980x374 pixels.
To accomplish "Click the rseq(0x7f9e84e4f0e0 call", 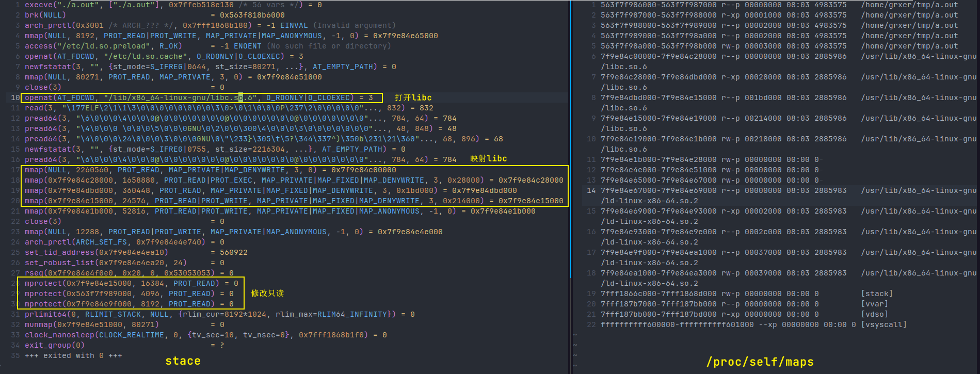I will pyautogui.click(x=129, y=273).
